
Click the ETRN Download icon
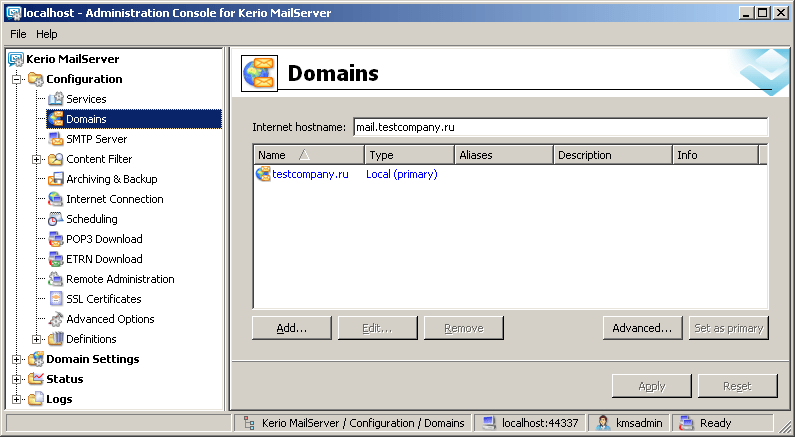click(56, 259)
